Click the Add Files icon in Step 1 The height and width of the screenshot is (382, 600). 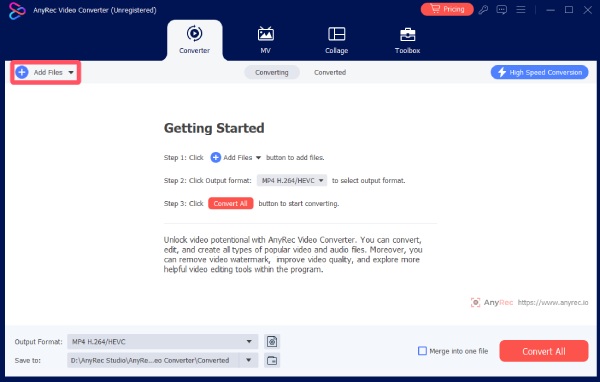(215, 157)
